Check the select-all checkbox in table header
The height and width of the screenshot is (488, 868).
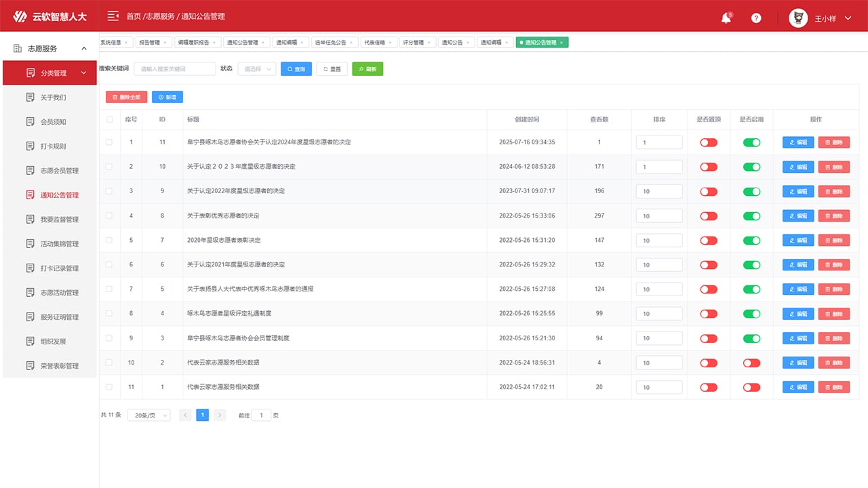click(110, 120)
